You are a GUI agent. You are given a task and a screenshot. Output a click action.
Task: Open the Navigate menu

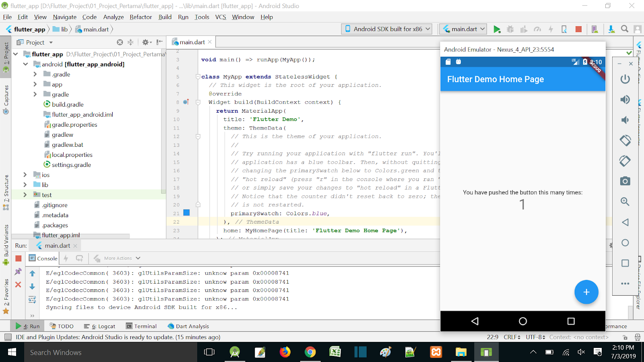(64, 17)
